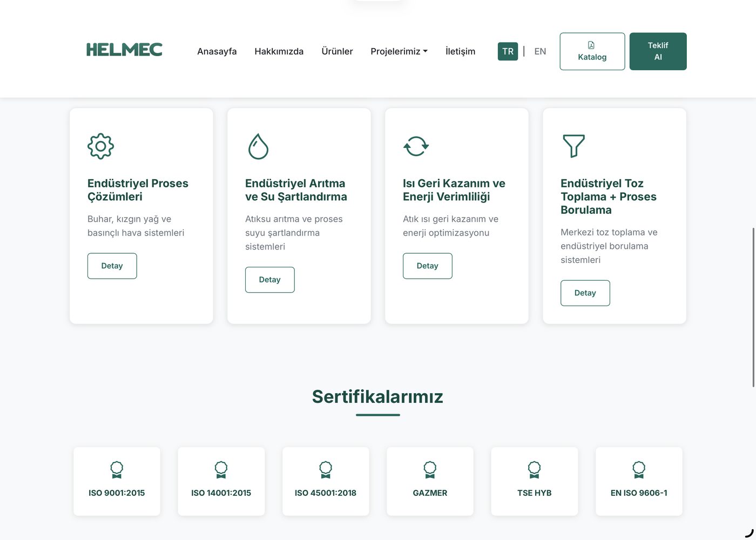Image resolution: width=756 pixels, height=540 pixels.
Task: Click the HELMEC logo
Action: 124,50
